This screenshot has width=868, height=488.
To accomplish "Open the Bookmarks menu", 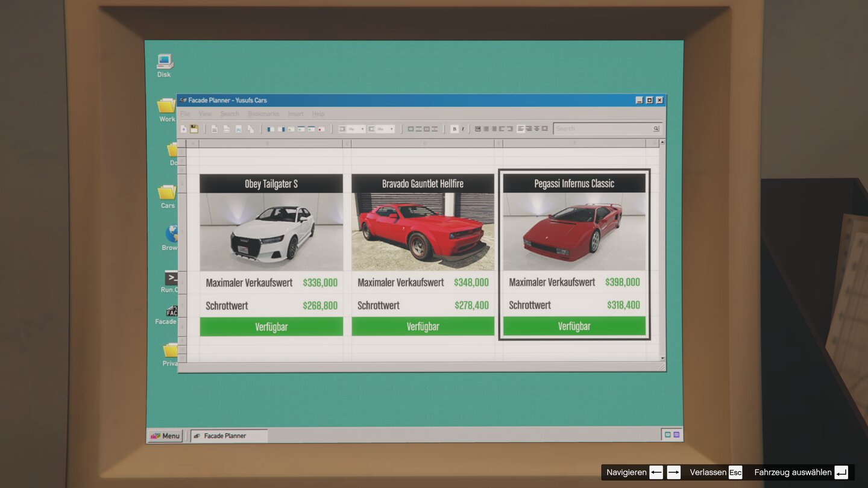I will (263, 114).
